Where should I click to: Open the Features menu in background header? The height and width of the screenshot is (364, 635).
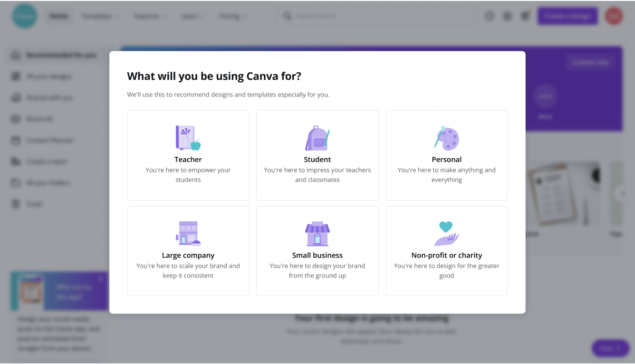tap(150, 16)
